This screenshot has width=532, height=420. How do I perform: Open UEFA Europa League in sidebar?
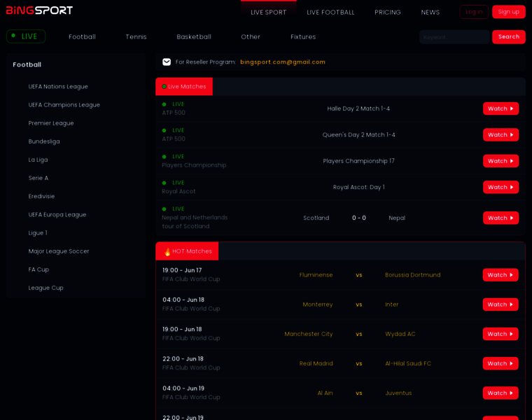[57, 215]
